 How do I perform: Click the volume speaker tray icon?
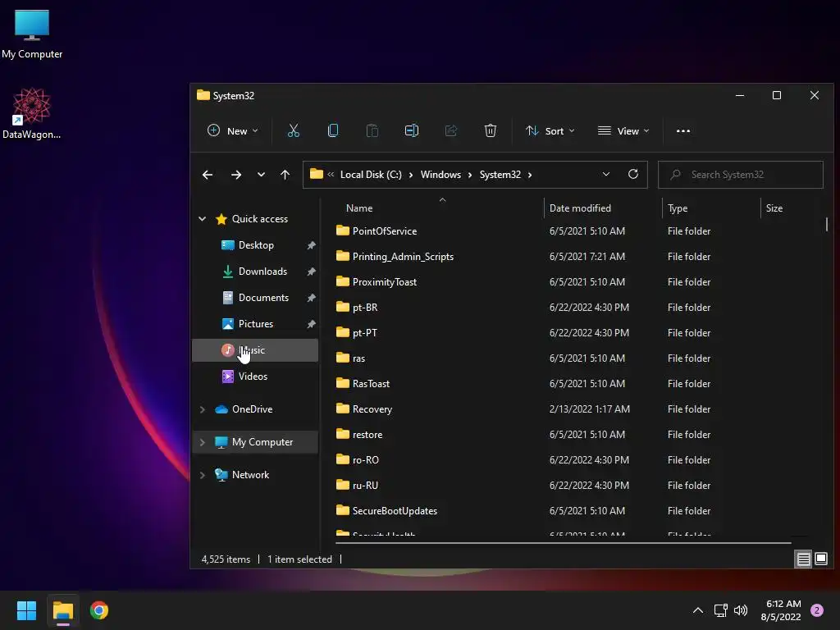pyautogui.click(x=741, y=610)
